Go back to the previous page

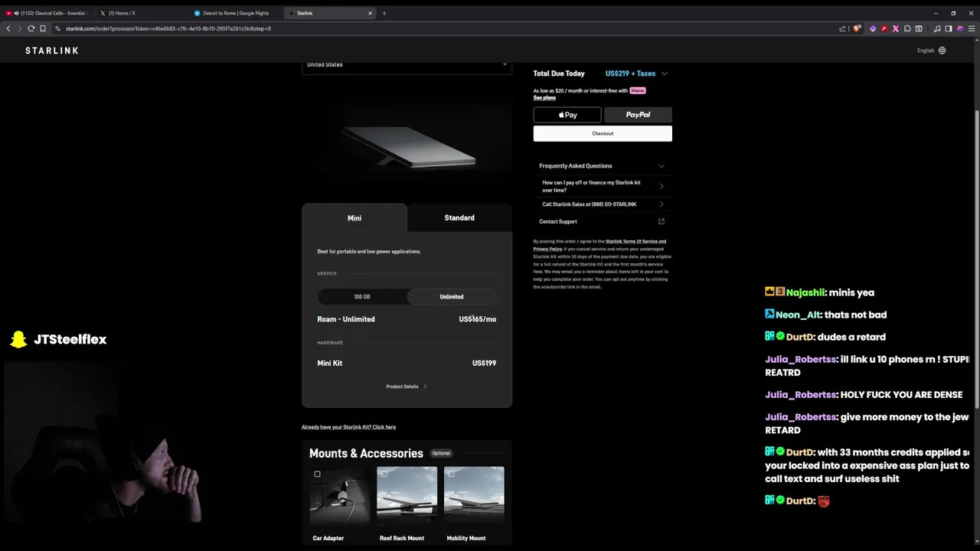point(8,28)
